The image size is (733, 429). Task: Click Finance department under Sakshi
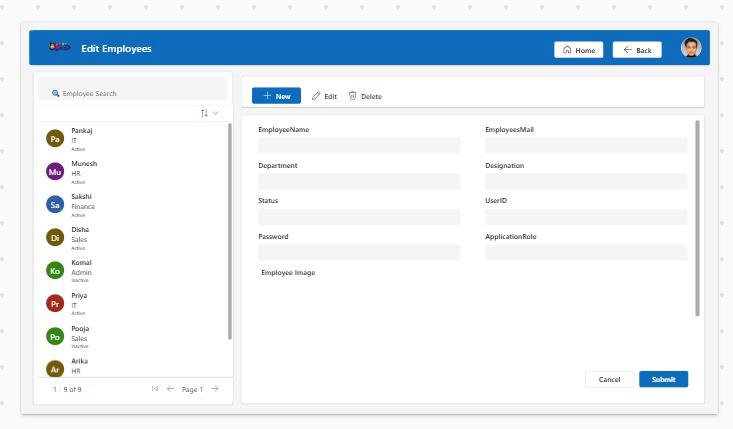pos(83,206)
